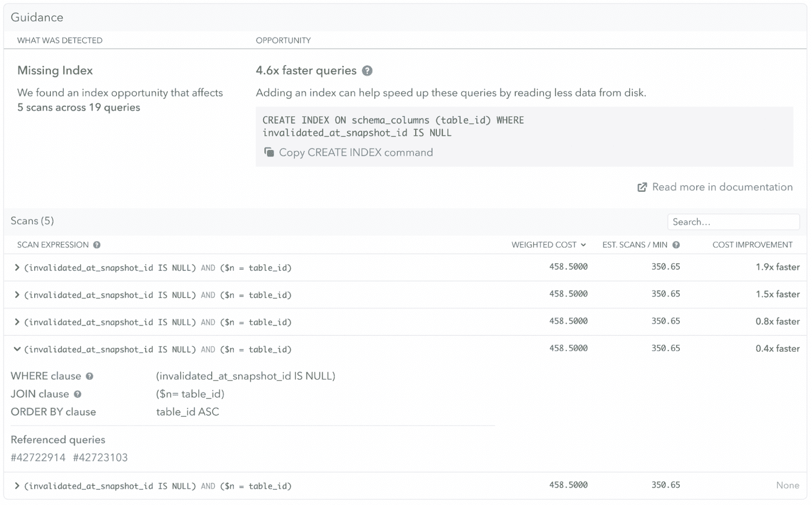Click the help icon next to SCAN EXPRESSION header
The image size is (812, 505).
(x=96, y=244)
